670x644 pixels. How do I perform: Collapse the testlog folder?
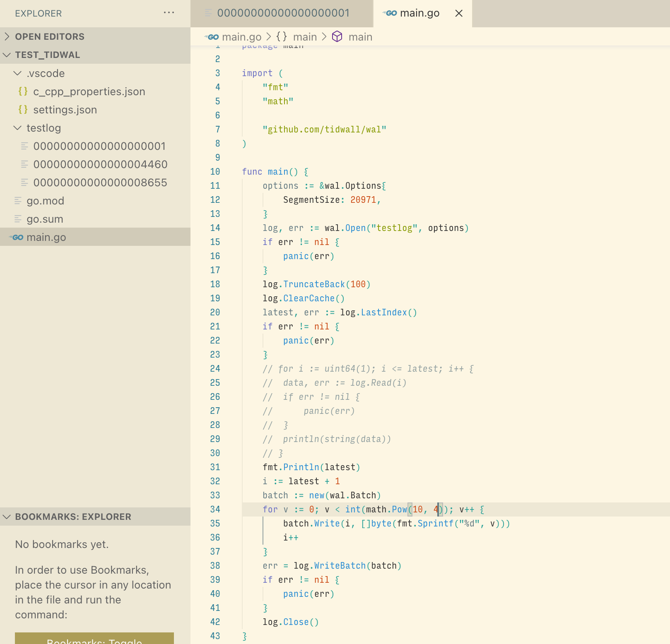click(17, 128)
